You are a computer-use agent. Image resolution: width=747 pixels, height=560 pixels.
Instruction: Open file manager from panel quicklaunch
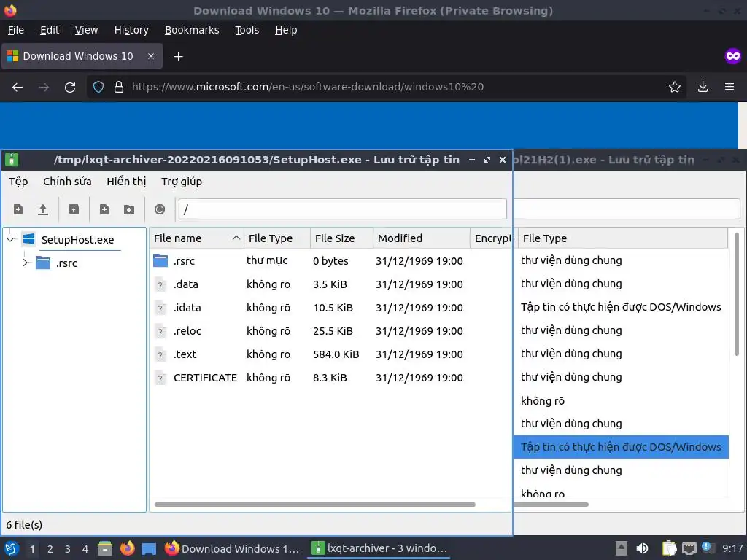click(105, 548)
